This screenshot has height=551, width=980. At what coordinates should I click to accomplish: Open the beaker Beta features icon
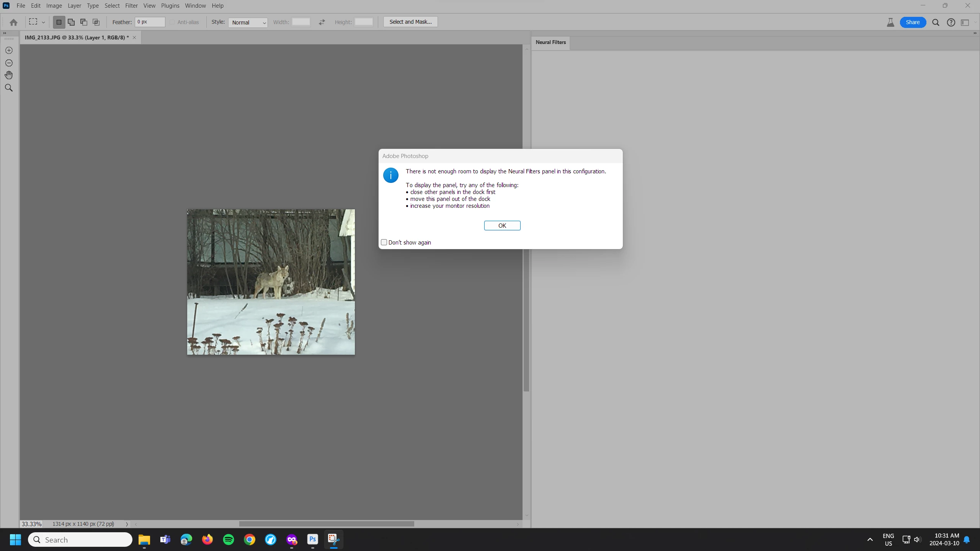pos(890,22)
